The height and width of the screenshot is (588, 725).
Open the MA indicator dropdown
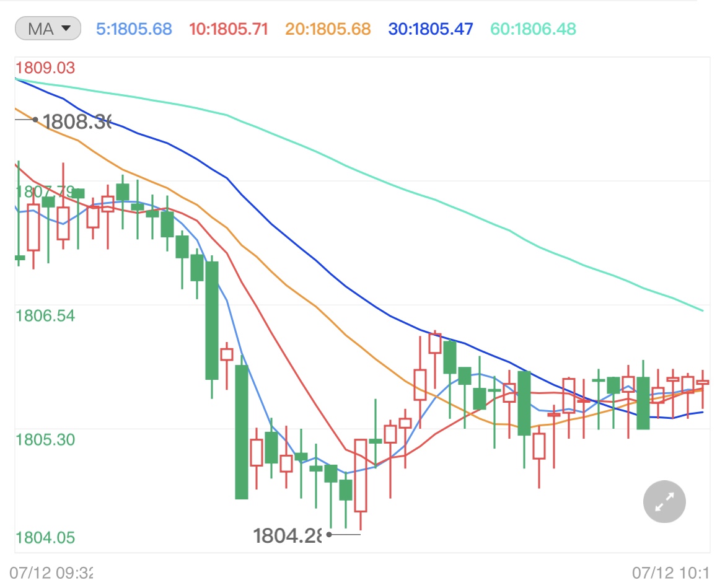click(48, 29)
